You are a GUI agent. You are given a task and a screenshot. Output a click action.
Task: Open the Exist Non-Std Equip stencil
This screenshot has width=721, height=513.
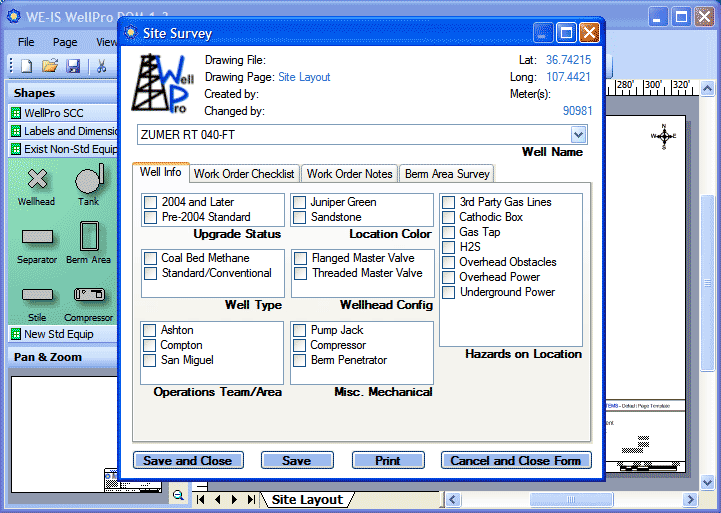click(x=63, y=149)
